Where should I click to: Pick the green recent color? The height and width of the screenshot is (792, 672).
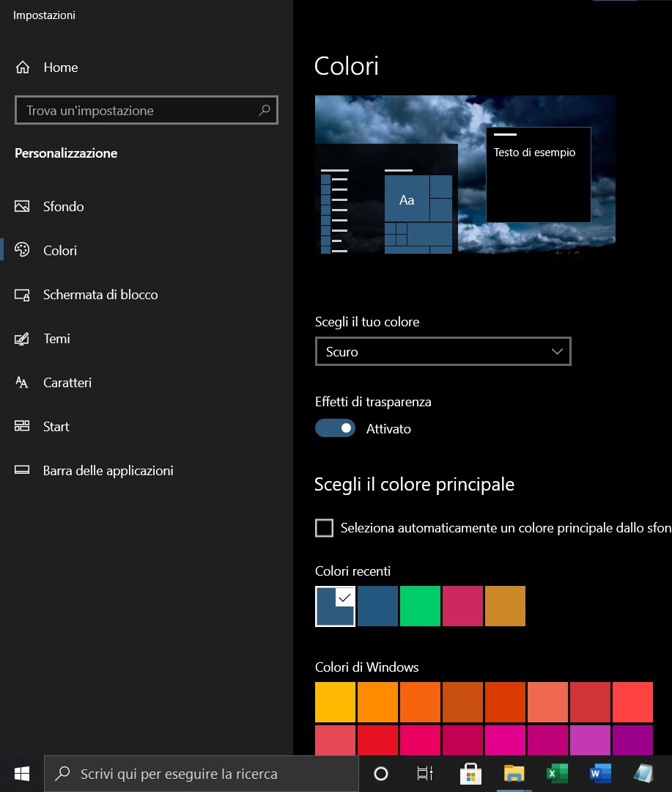[420, 606]
